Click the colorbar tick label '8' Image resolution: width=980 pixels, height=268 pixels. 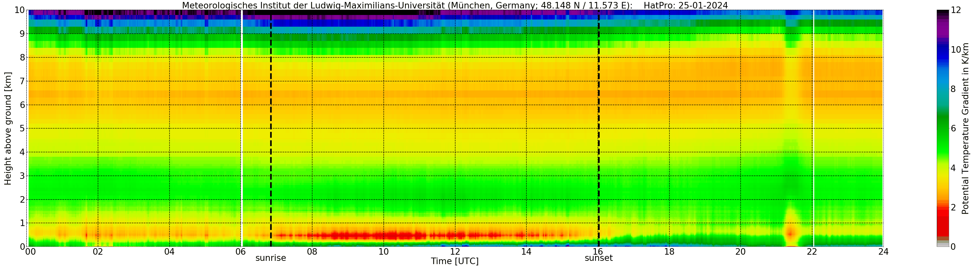tap(953, 89)
